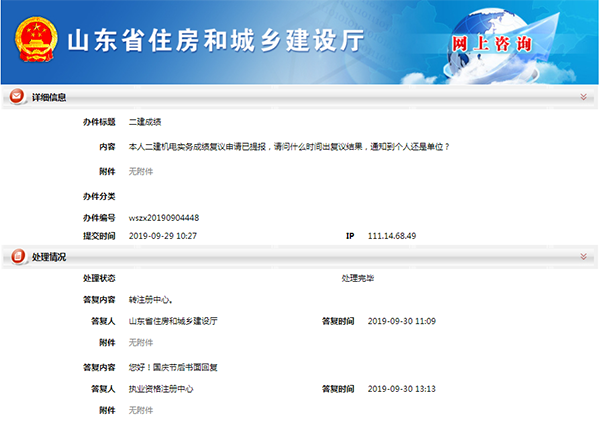This screenshot has width=600, height=428.
Task: Click the 办件标题 field label
Action: [x=99, y=122]
